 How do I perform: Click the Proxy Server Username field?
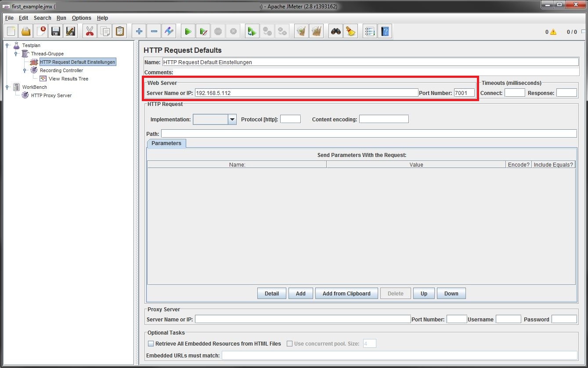pos(509,319)
